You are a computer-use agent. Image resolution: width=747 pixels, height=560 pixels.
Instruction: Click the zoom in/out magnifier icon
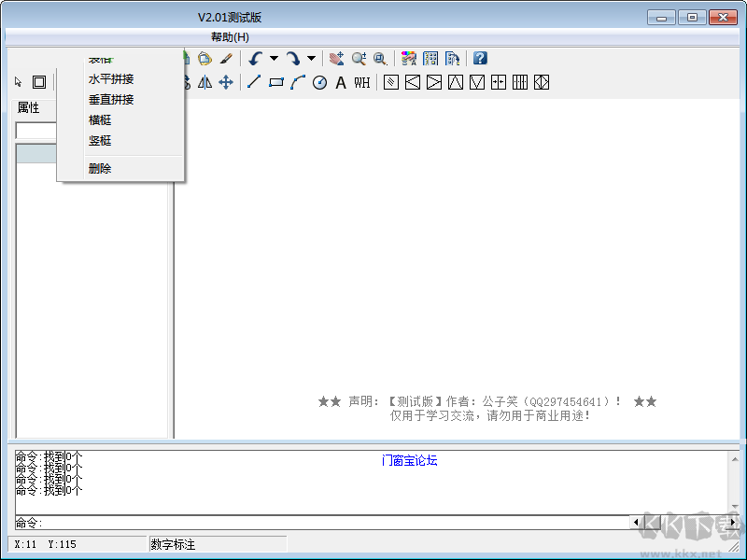click(359, 59)
